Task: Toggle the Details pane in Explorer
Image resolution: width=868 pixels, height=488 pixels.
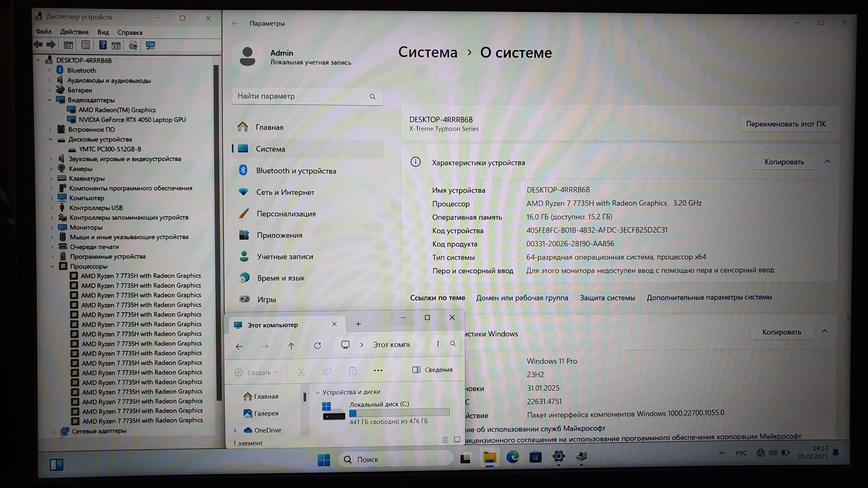Action: [x=432, y=370]
